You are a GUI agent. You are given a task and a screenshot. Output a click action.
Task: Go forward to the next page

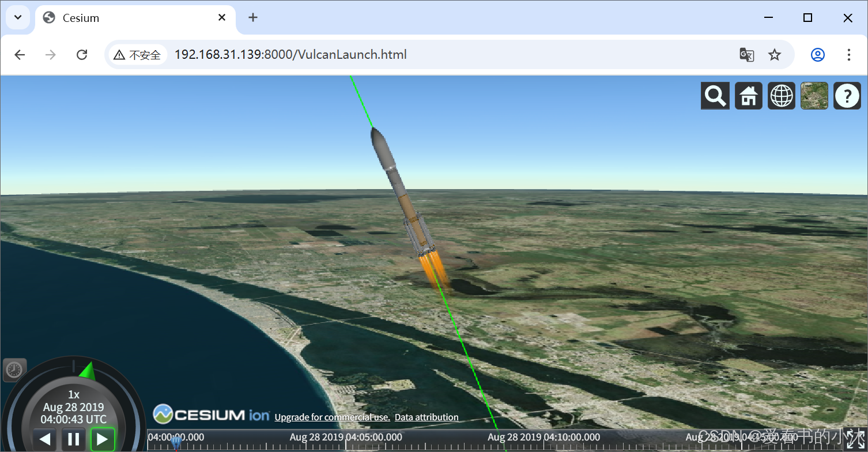(x=51, y=55)
